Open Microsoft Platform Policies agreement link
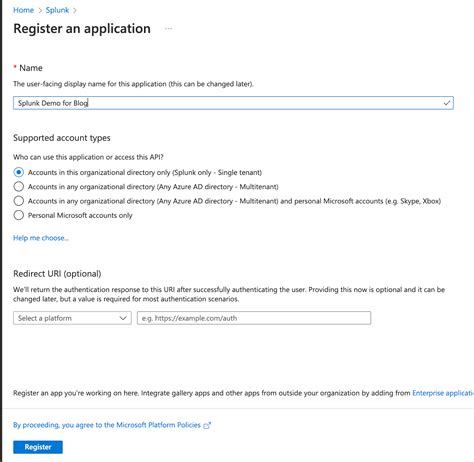Viewport: 474px width, 462px height. [107, 425]
